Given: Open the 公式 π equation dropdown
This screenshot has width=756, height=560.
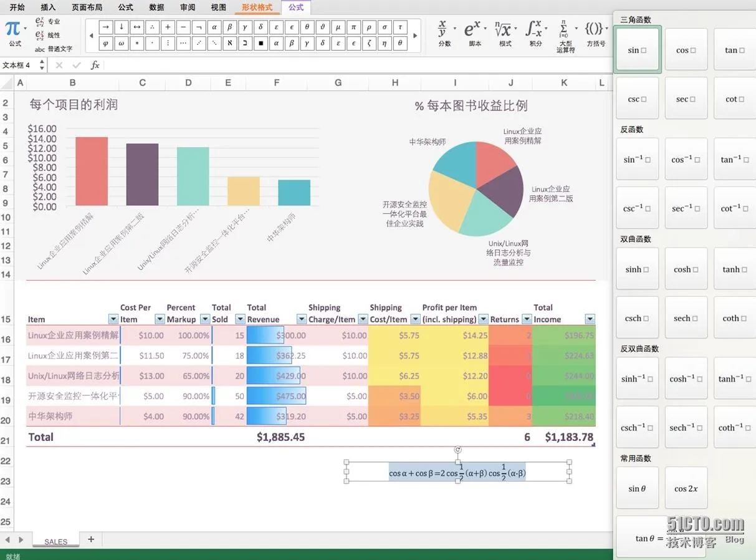Looking at the screenshot, I should pos(15,32).
